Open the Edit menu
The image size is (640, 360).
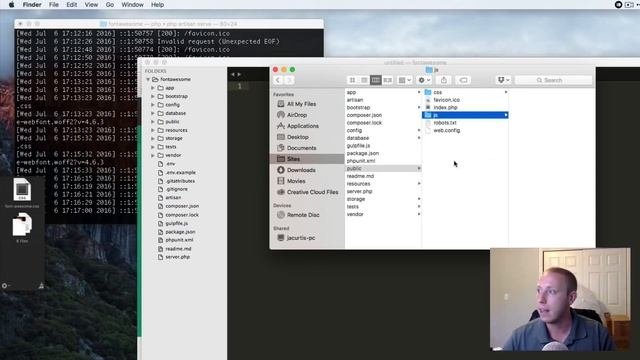pos(71,5)
